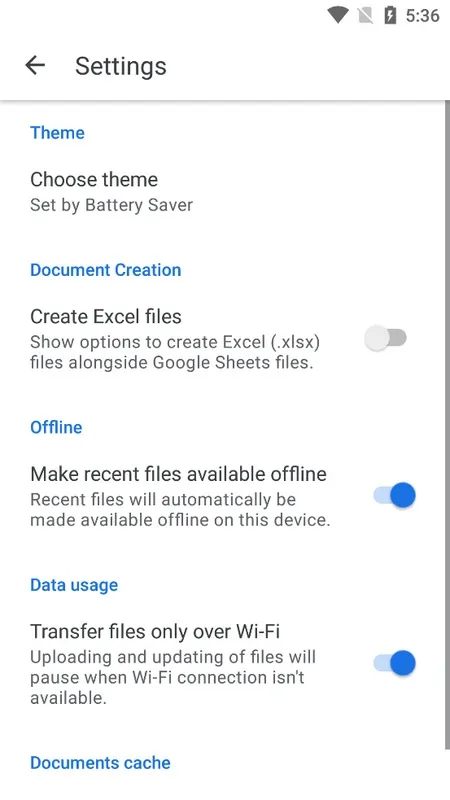
Task: Tap the Data usage section header
Action: [74, 585]
